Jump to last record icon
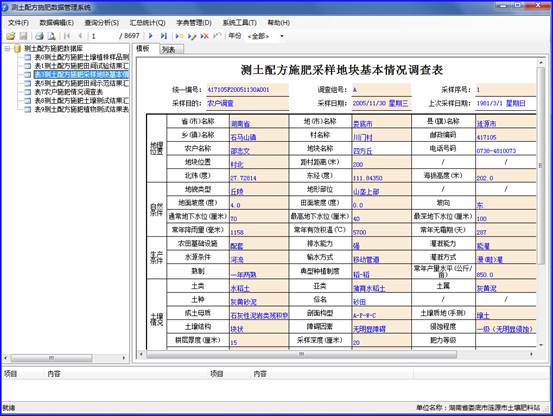This screenshot has width=553, height=416. pos(164,36)
